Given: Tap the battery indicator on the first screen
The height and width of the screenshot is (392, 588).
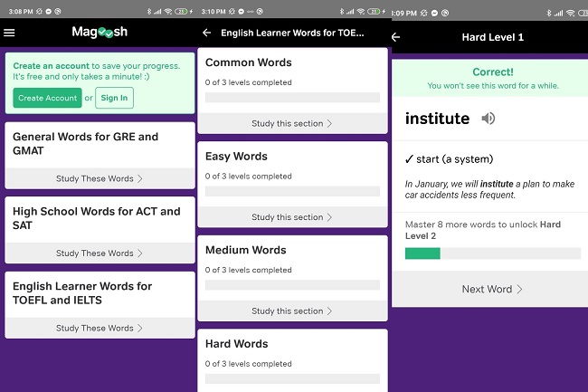Looking at the screenshot, I should [182, 12].
